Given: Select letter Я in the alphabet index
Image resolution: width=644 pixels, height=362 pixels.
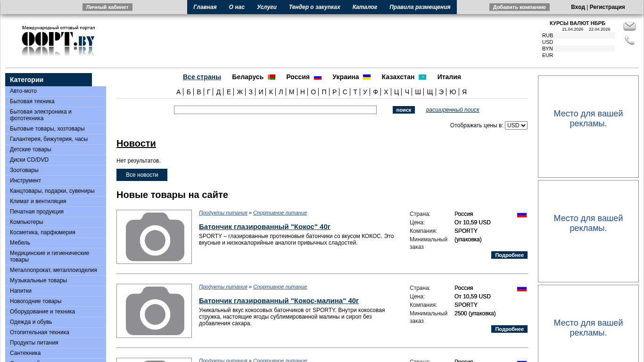Looking at the screenshot, I should coord(464,92).
